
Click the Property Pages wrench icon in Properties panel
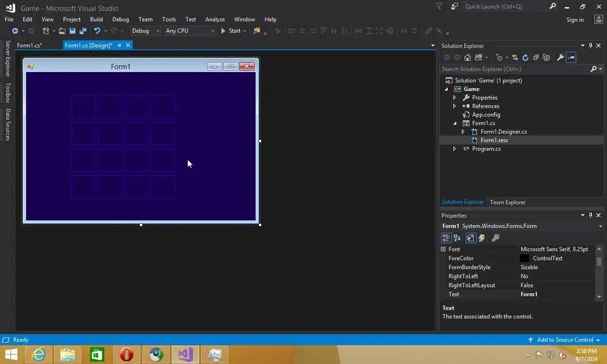pos(496,238)
